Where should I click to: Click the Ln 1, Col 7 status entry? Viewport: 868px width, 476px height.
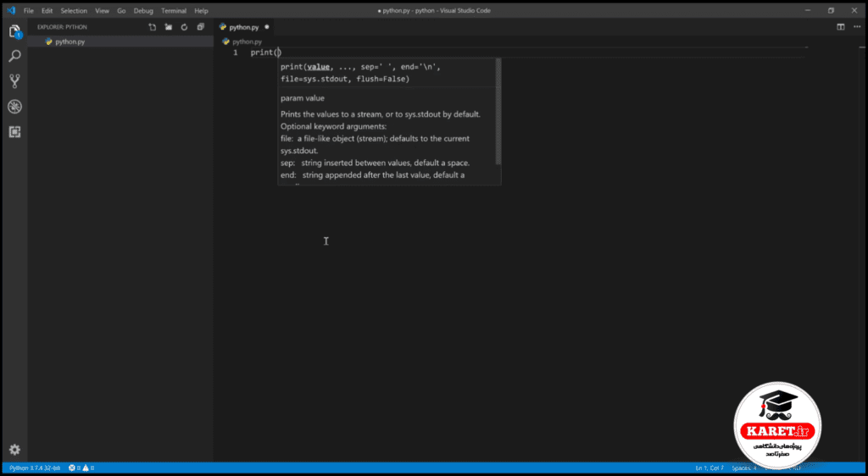click(x=709, y=468)
